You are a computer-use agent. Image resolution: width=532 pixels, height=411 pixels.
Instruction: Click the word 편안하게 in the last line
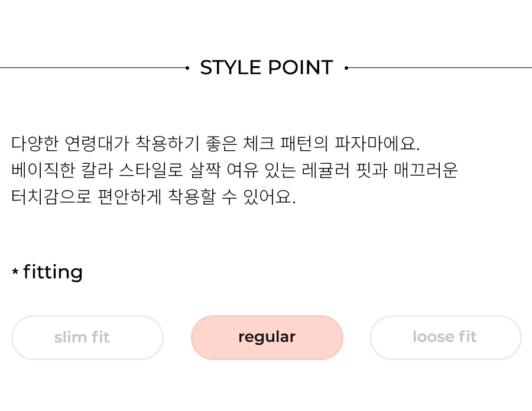coord(129,196)
